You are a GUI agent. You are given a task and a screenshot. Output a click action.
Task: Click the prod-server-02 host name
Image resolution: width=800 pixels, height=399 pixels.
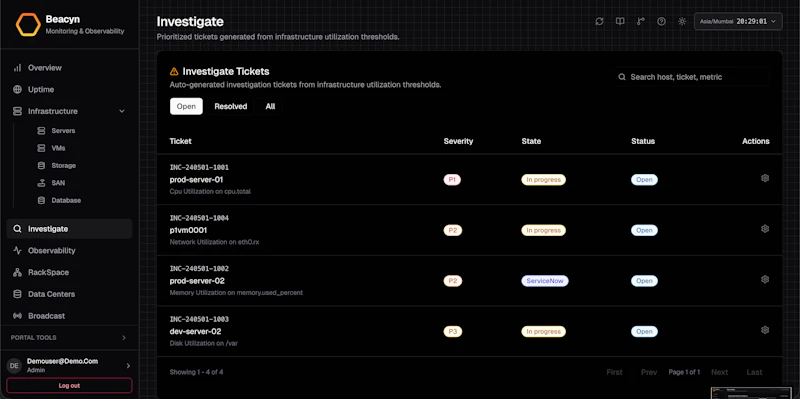click(x=197, y=281)
